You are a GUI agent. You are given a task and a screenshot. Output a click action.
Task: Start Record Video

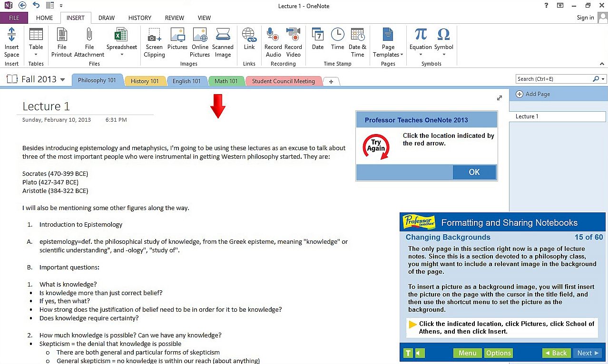[293, 42]
